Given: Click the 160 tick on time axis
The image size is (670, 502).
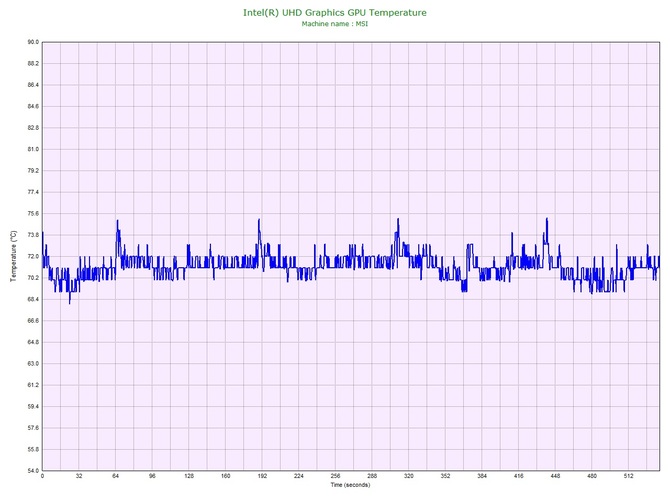Looking at the screenshot, I should point(226,476).
